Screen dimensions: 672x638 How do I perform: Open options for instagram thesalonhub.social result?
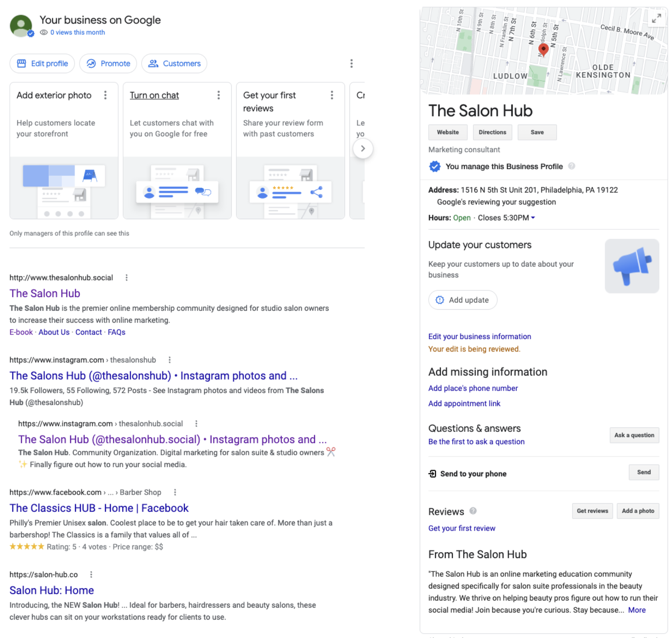[x=196, y=424]
